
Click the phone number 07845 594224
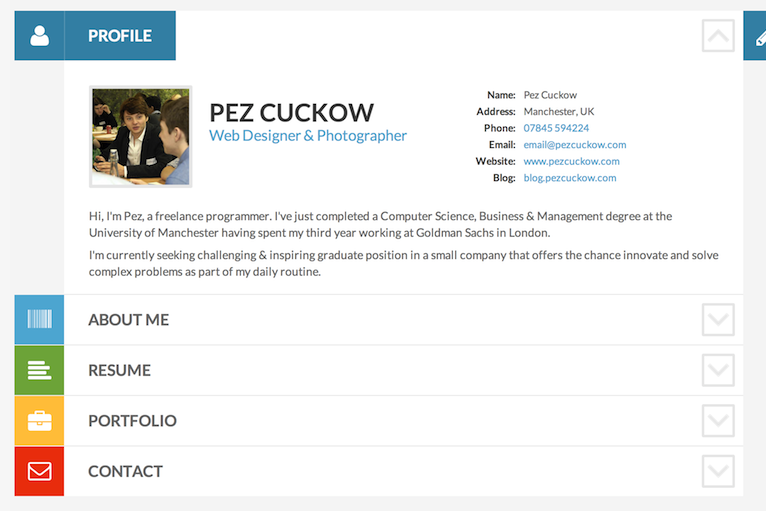pos(556,128)
